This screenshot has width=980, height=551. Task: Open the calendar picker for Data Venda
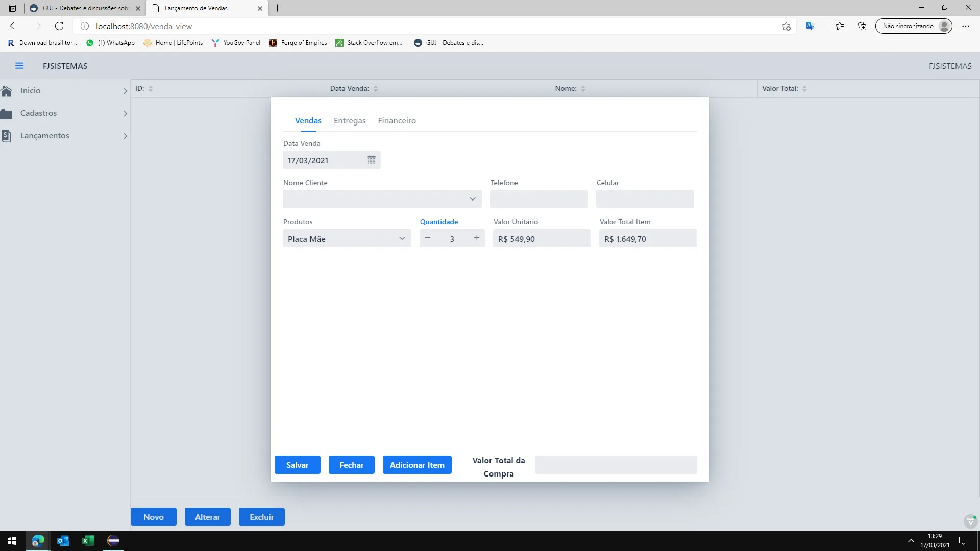tap(371, 160)
